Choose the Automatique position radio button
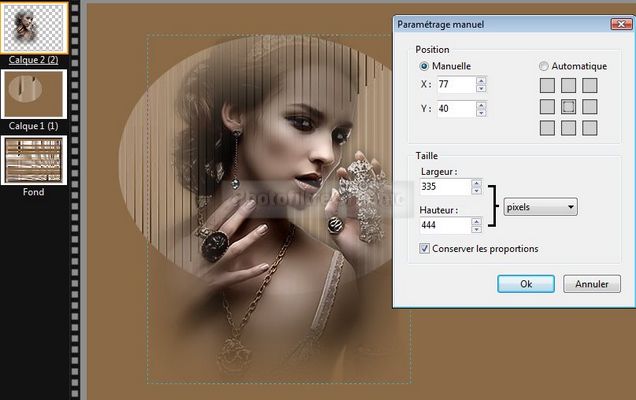The width and height of the screenshot is (636, 400). (x=544, y=66)
